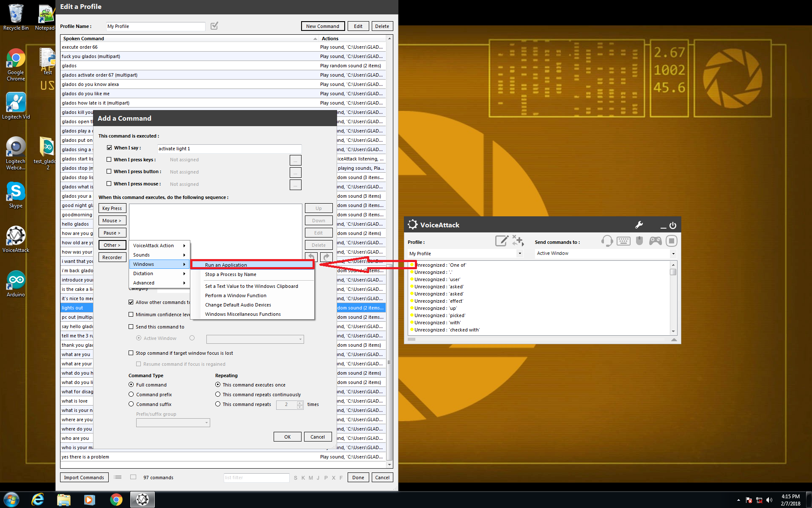812x508 pixels.
Task: Click the "activate light 1" spoken command field
Action: 229,149
